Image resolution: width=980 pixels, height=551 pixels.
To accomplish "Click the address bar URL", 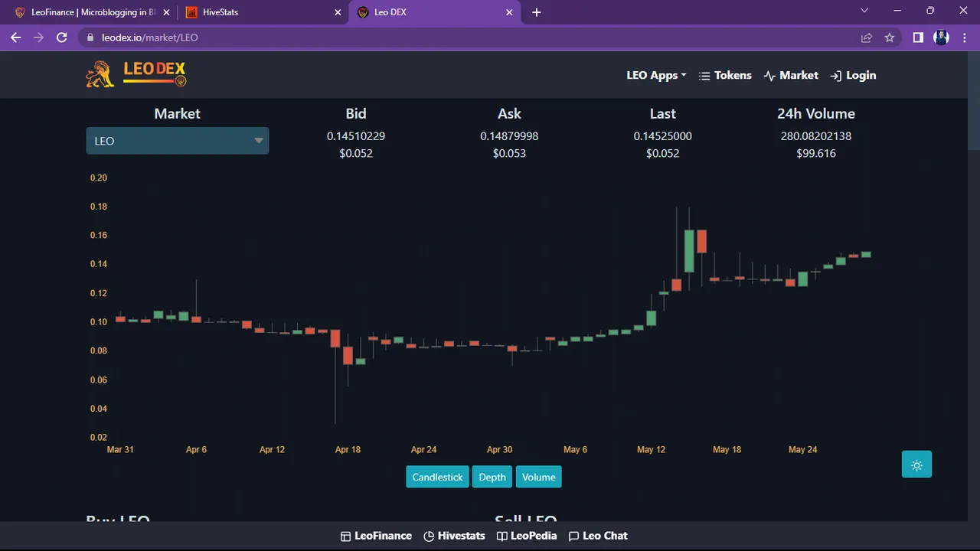I will point(150,37).
